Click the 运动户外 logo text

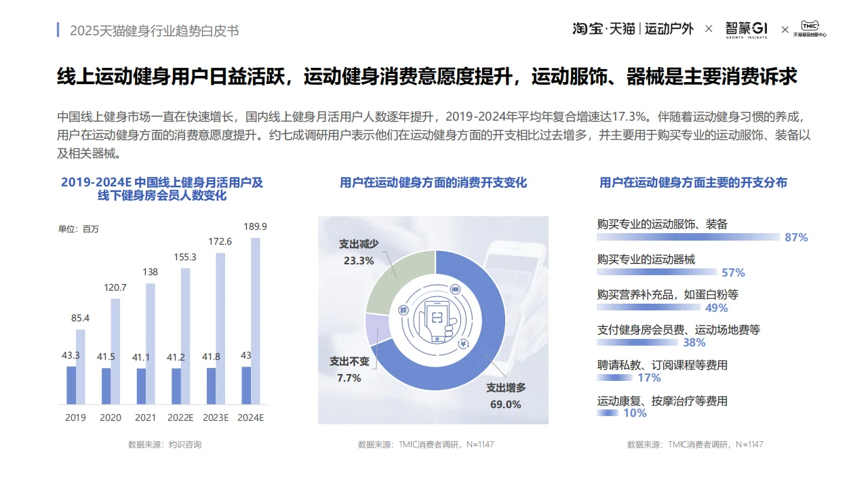[669, 28]
